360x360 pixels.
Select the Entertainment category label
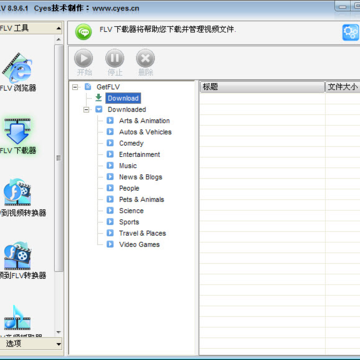click(x=139, y=154)
